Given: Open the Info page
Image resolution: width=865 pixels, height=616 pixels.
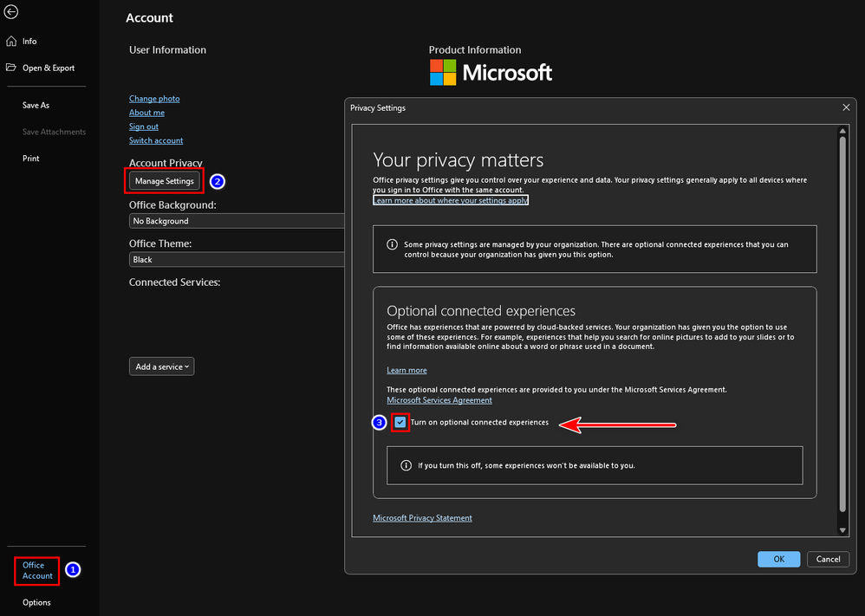Looking at the screenshot, I should [29, 42].
